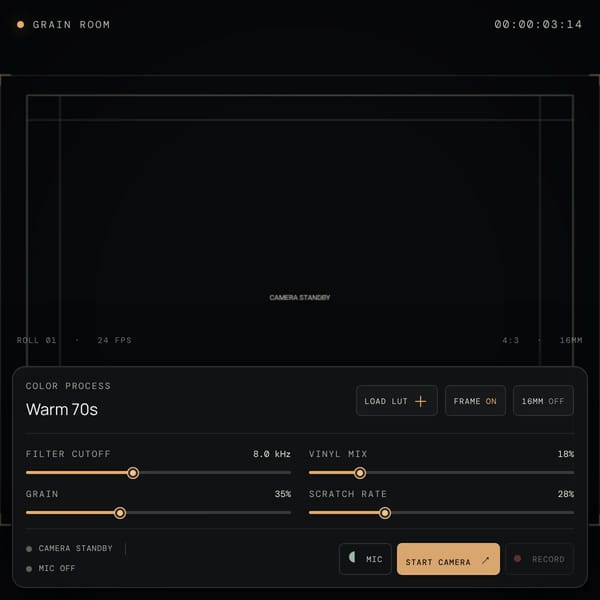Adjust the Grain slider handle
The width and height of the screenshot is (600, 600).
tap(120, 513)
